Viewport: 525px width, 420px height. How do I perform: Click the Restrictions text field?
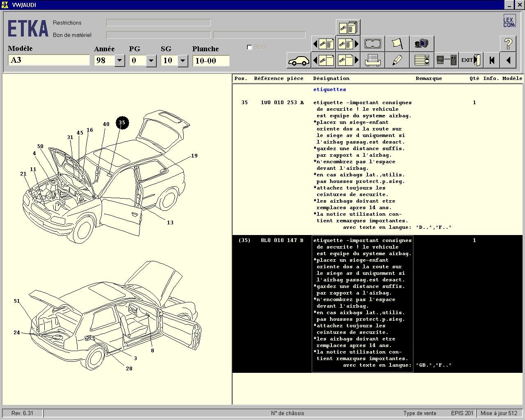(158, 23)
